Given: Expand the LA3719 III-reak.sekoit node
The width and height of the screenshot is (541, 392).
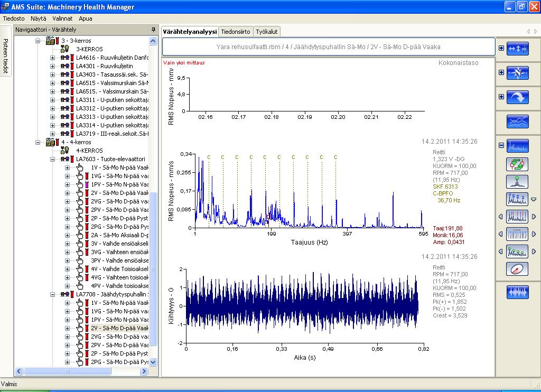Looking at the screenshot, I should tap(52, 134).
